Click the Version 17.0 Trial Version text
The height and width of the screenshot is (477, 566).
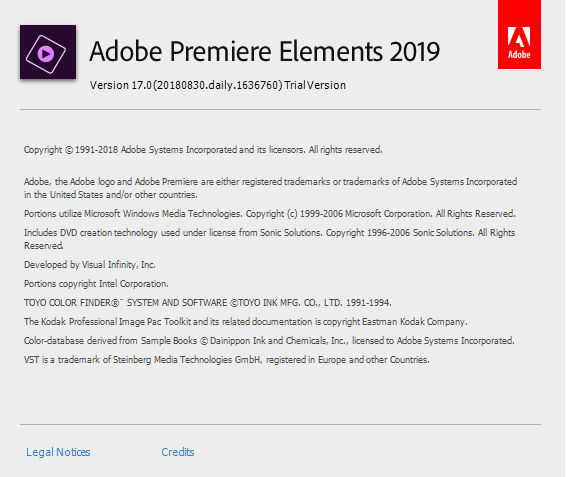click(x=218, y=85)
